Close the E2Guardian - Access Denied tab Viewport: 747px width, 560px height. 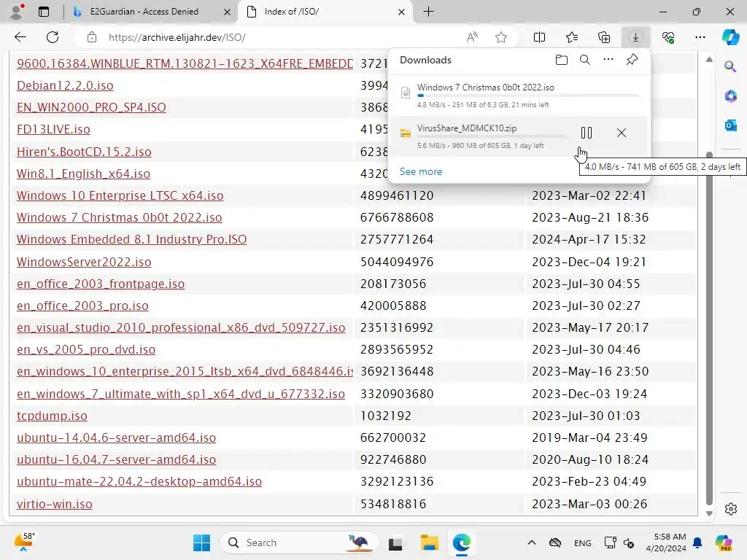point(228,12)
